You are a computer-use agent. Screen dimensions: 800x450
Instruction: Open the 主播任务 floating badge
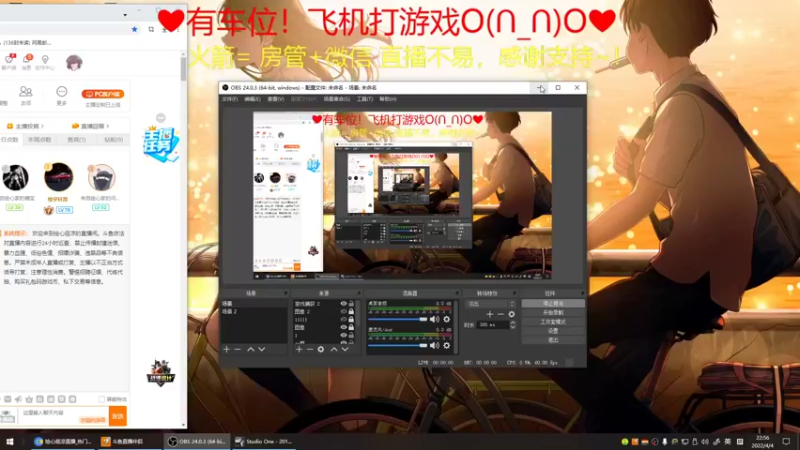click(161, 142)
